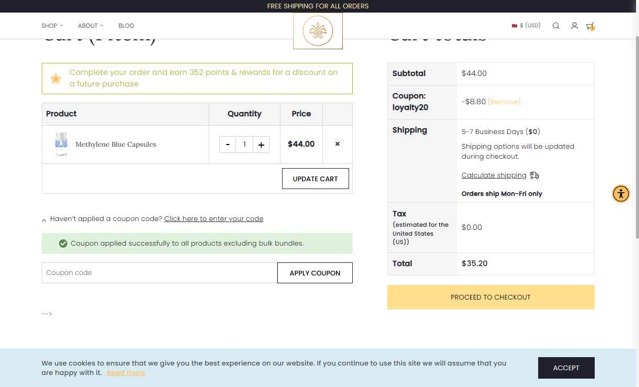
Task: Open the user account icon
Action: [574, 26]
